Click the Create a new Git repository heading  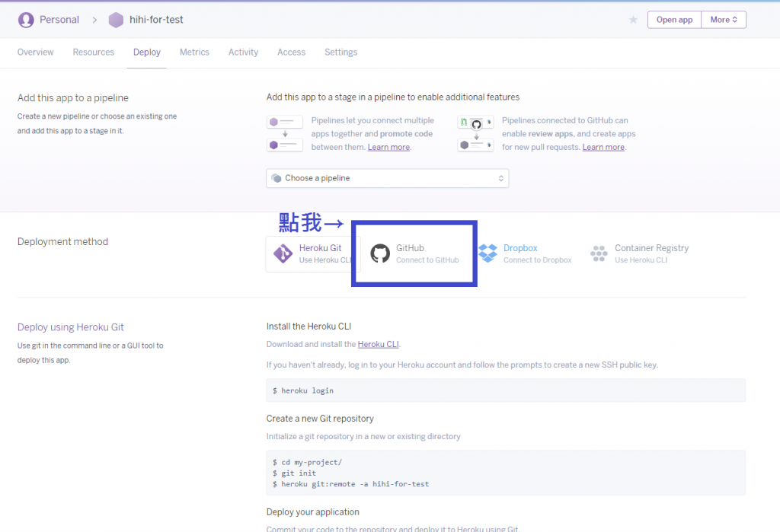click(x=320, y=419)
